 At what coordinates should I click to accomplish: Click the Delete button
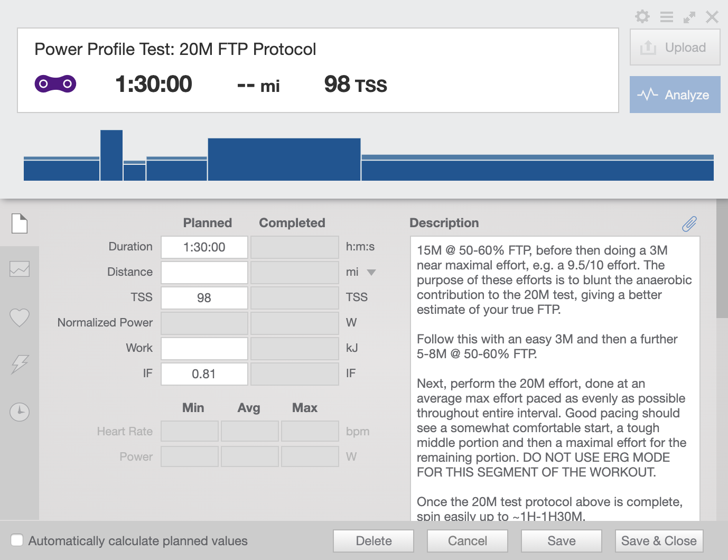coord(374,541)
